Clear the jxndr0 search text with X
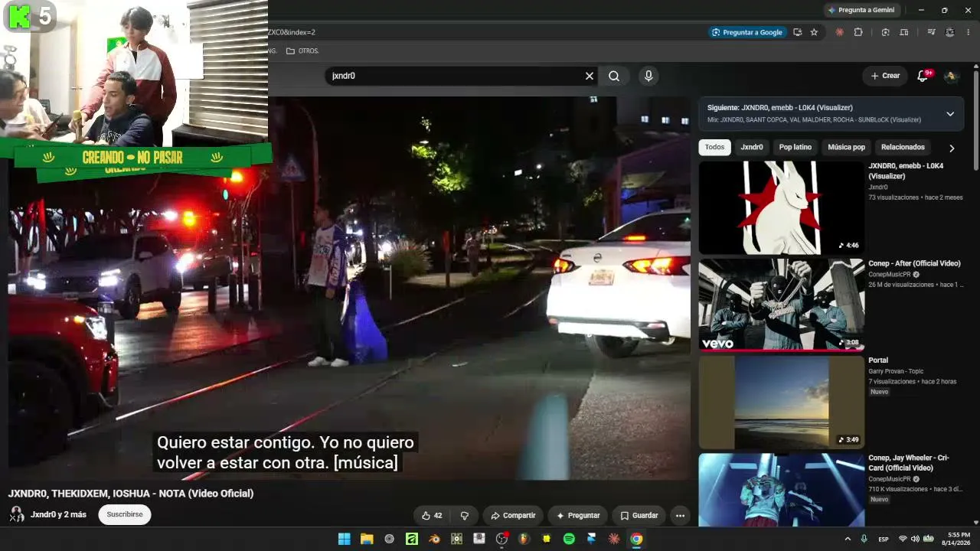This screenshot has width=980, height=551. (x=590, y=76)
